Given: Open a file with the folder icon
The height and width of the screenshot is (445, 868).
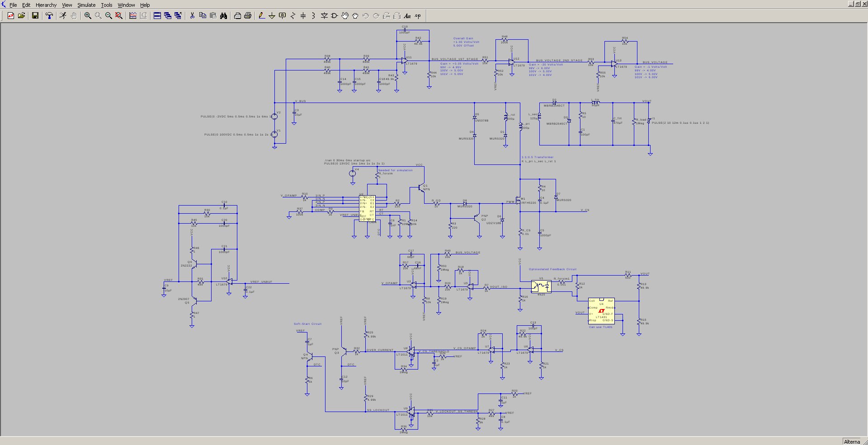Looking at the screenshot, I should coord(21,16).
